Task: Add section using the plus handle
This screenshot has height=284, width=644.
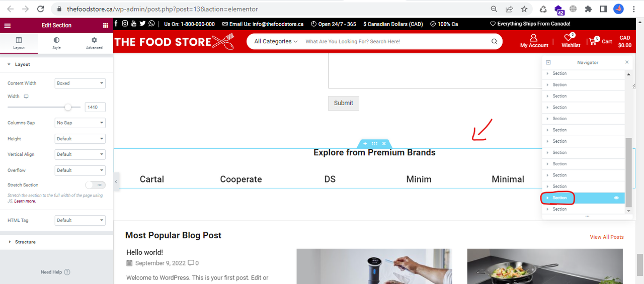Action: point(365,144)
